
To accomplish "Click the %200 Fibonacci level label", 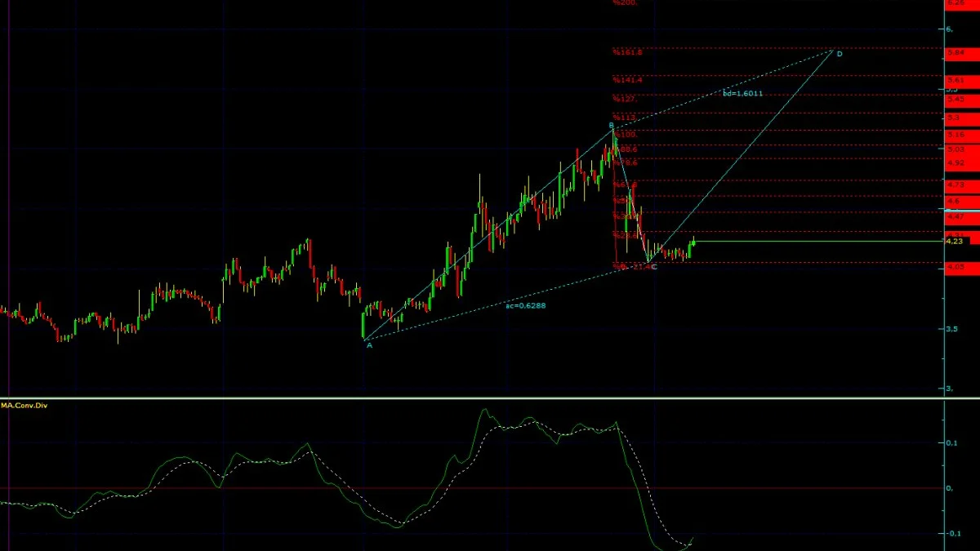I will click(x=625, y=2).
